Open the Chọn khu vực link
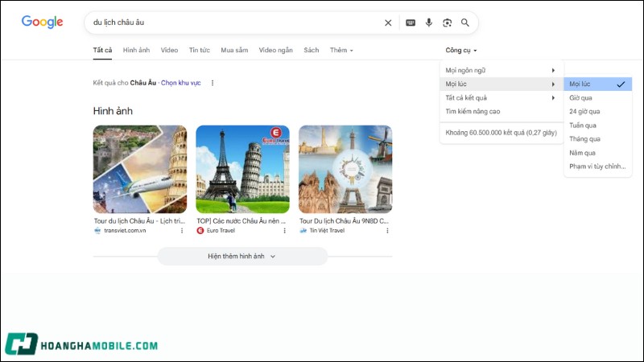Image resolution: width=644 pixels, height=362 pixels. 181,83
